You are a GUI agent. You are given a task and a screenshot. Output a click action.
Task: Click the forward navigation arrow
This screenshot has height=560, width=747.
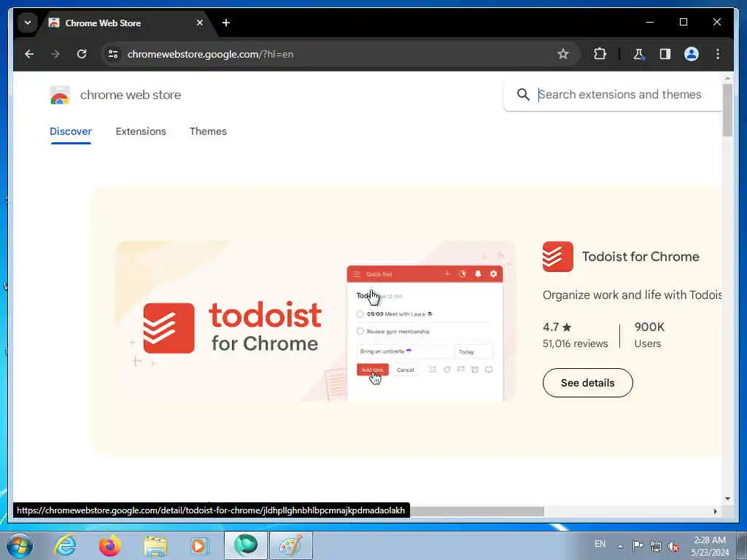click(x=55, y=54)
